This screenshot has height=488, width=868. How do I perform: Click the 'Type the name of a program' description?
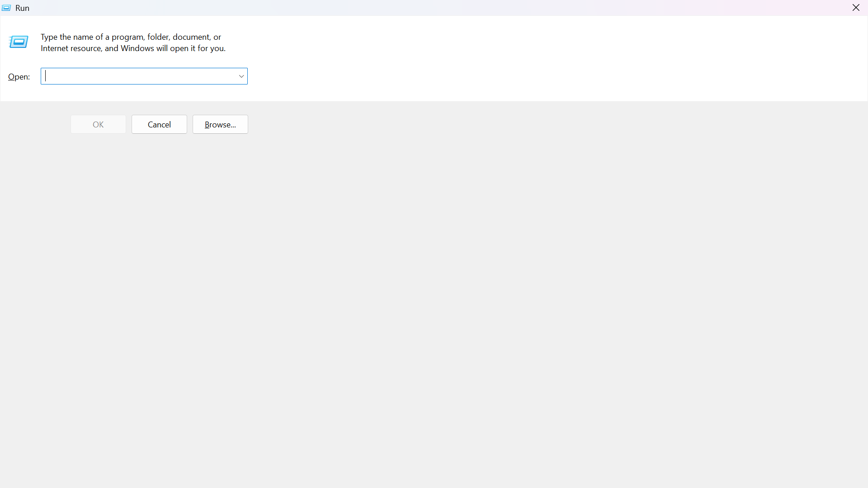(x=133, y=42)
